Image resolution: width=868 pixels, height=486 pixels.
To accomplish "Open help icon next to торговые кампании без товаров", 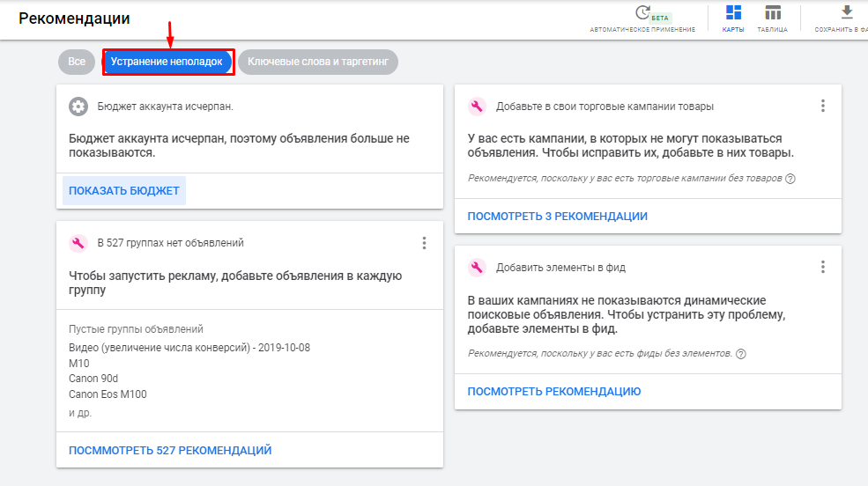I will click(790, 179).
